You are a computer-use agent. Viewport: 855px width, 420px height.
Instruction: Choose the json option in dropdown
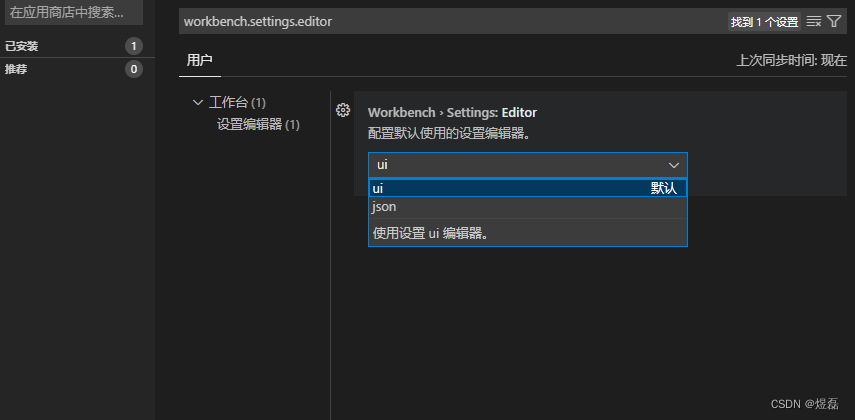click(527, 207)
